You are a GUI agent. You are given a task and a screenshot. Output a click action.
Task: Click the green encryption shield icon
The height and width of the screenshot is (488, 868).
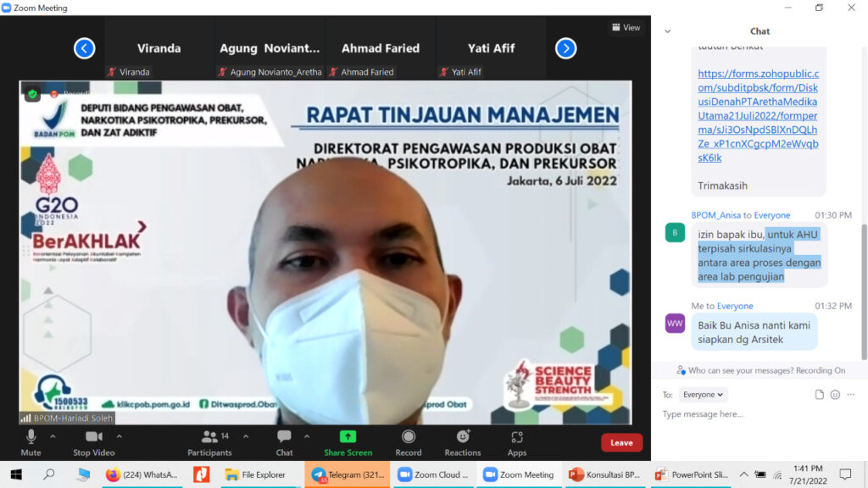pos(32,94)
